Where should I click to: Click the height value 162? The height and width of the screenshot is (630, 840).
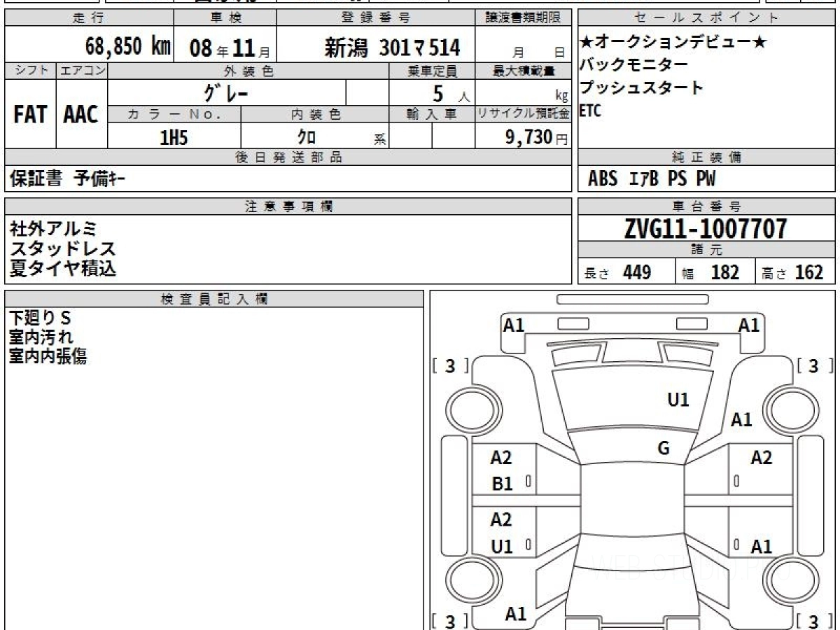point(808,272)
